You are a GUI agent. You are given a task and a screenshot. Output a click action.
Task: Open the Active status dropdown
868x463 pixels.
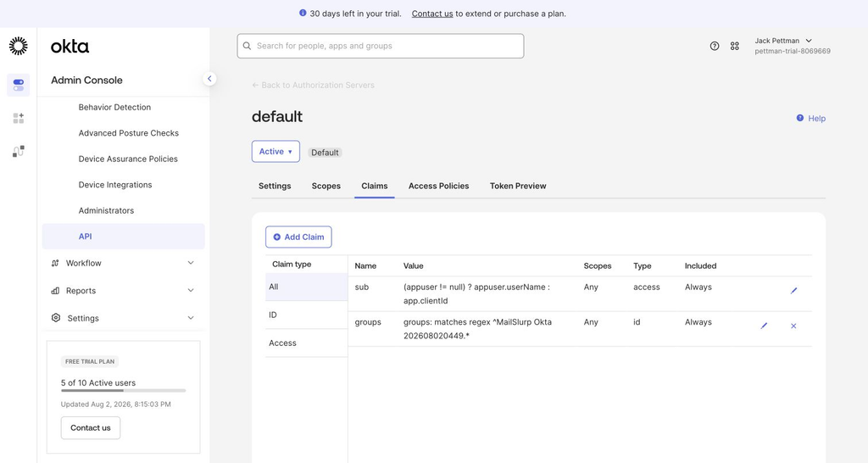(x=275, y=151)
